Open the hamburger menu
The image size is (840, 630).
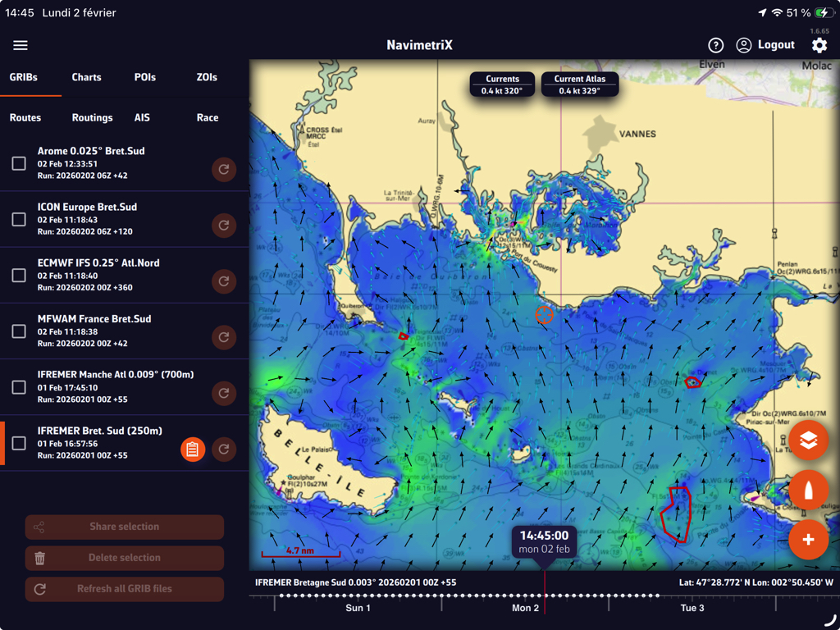click(x=21, y=45)
